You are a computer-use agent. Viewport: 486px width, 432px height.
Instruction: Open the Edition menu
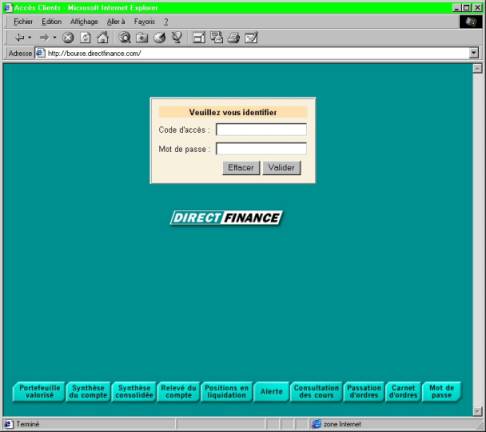[52, 22]
